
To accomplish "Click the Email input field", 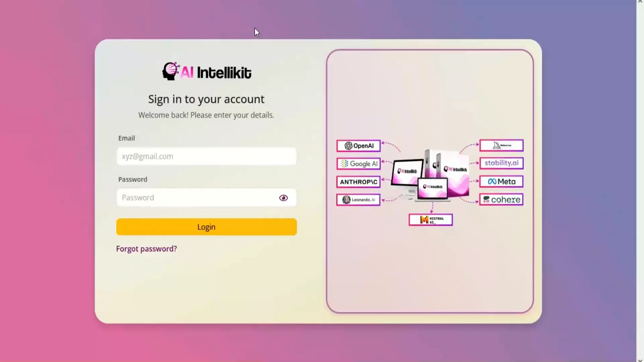I will (206, 156).
